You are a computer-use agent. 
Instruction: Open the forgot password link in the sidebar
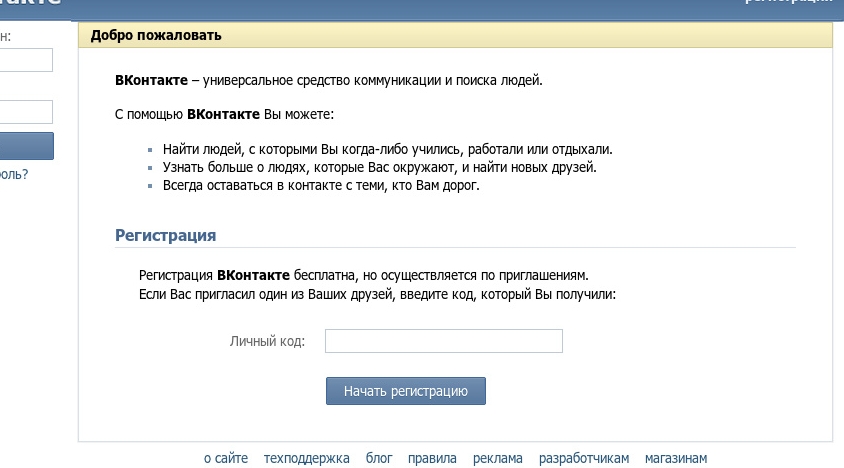(14, 174)
